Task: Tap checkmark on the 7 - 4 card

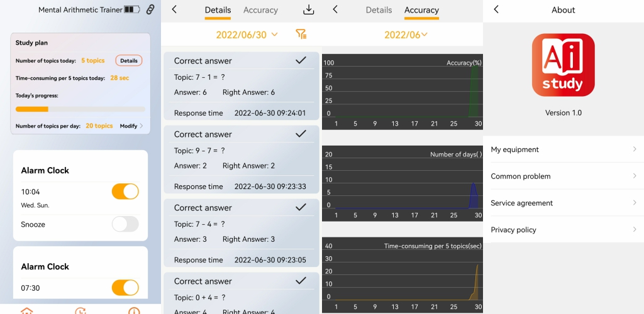Action: (301, 207)
